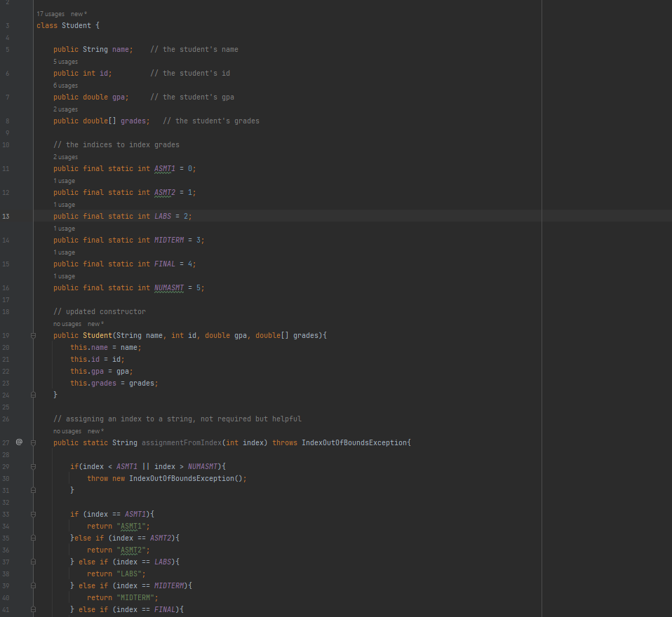Collapse the else-if branch fold arrow on line 35
This screenshot has height=617, width=672.
[x=33, y=538]
